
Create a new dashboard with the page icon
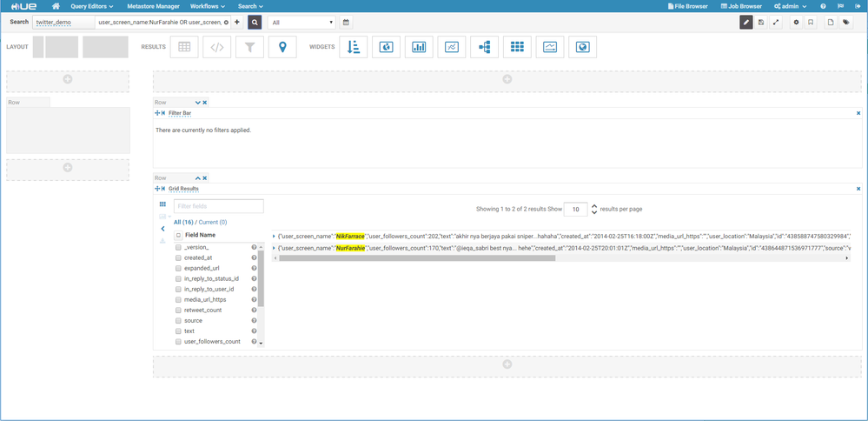click(x=831, y=22)
